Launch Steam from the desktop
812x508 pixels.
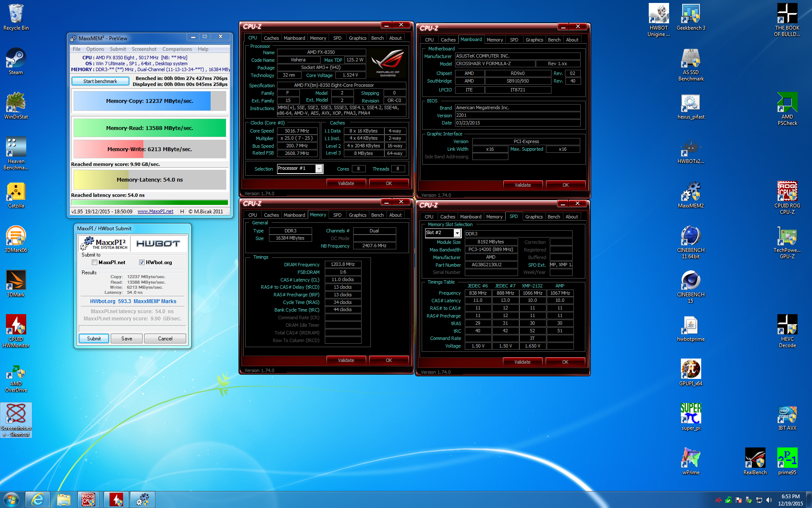pos(16,61)
